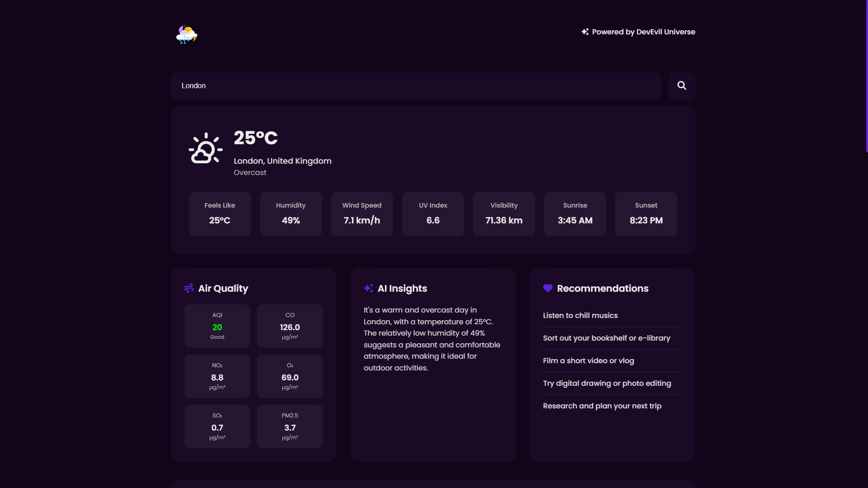The width and height of the screenshot is (868, 488).
Task: Click the sparkle icon beside AI Insights
Action: 368,289
